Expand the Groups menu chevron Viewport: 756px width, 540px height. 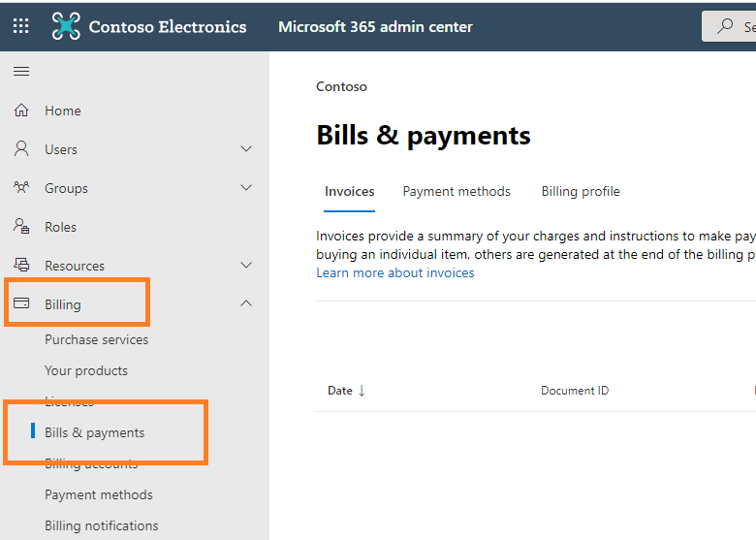[246, 187]
